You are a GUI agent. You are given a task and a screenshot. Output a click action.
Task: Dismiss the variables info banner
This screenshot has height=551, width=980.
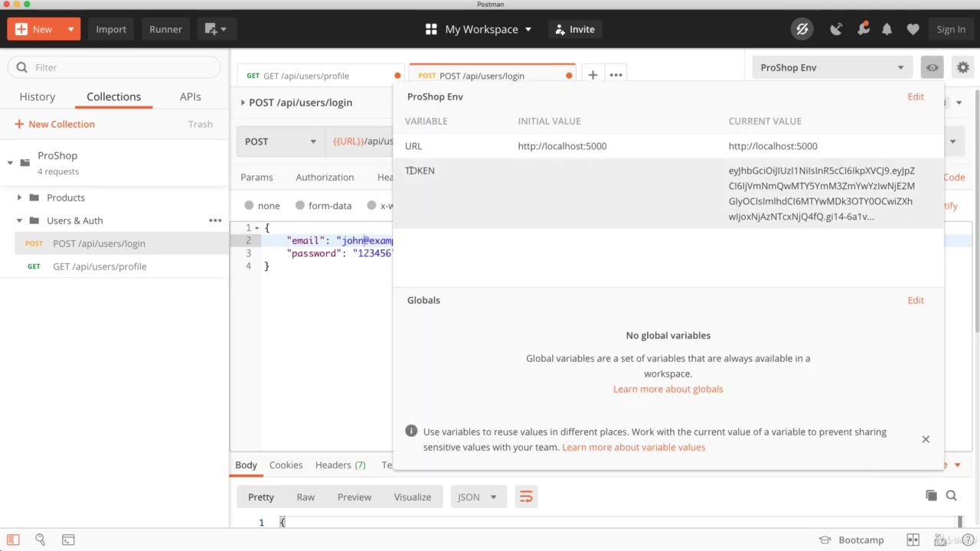(x=926, y=439)
